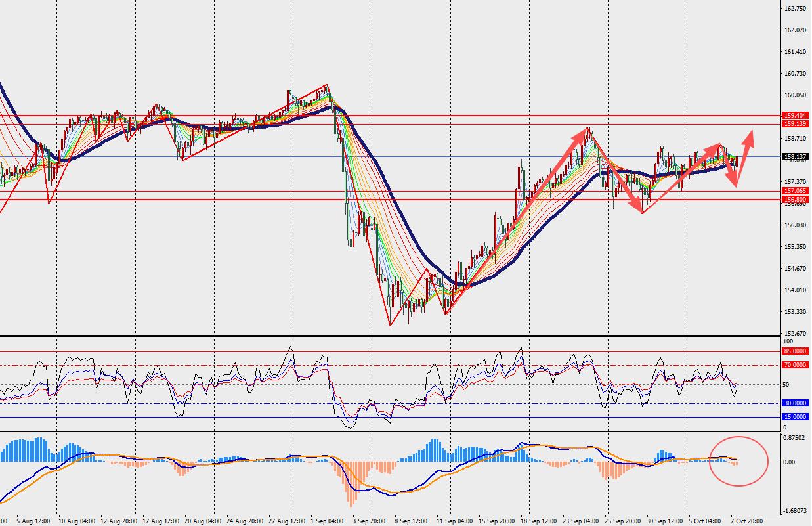Image resolution: width=812 pixels, height=526 pixels.
Task: Click the 5 Aug 12:00 time label
Action: (32, 521)
